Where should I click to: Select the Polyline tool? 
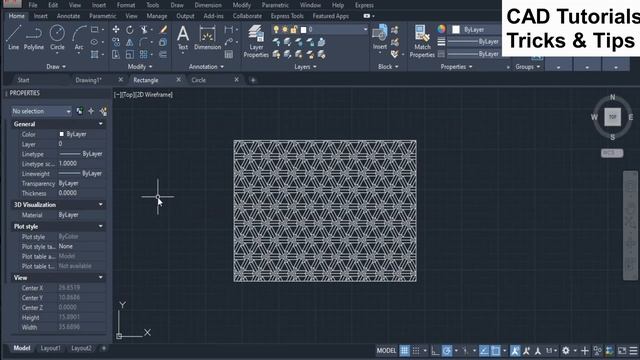(x=33, y=38)
